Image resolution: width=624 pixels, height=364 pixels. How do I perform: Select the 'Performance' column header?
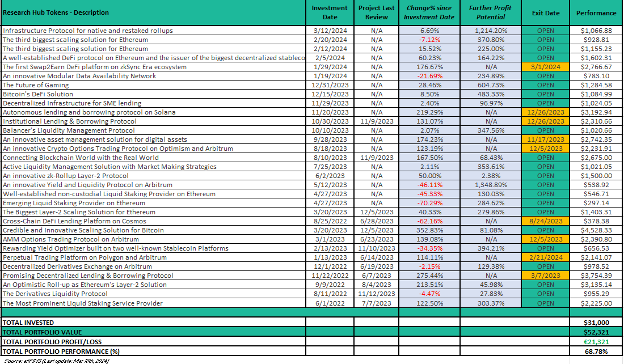click(596, 12)
